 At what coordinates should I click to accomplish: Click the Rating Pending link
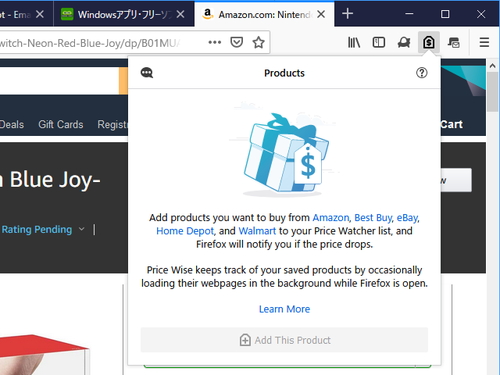click(37, 229)
